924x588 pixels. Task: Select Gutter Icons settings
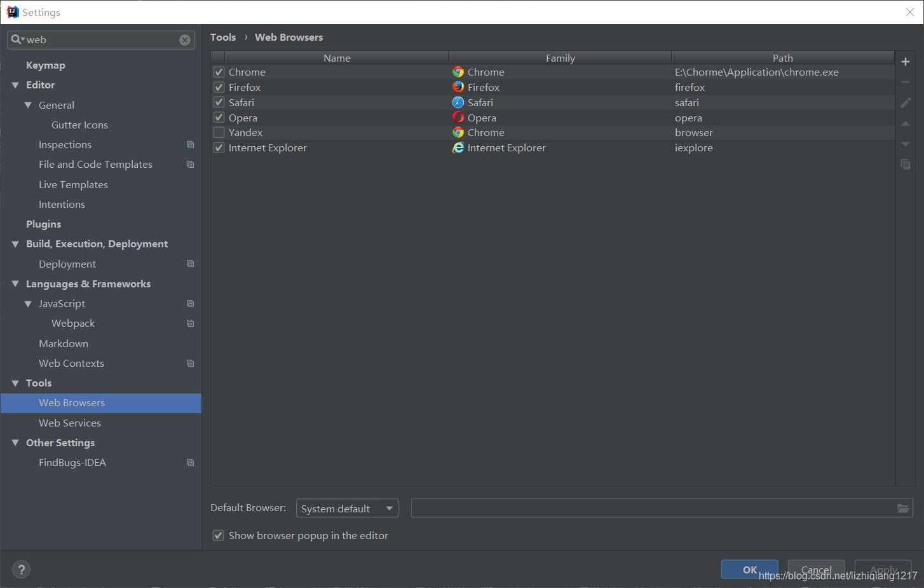(x=79, y=125)
